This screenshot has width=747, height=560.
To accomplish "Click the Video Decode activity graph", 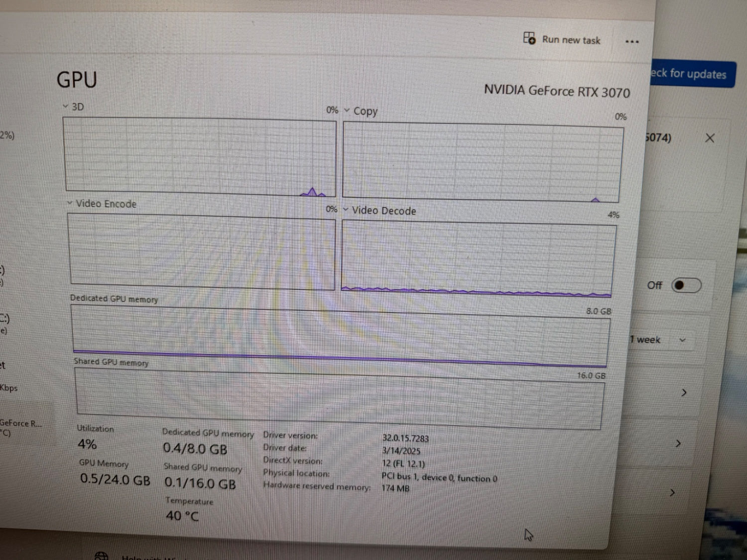I will [x=479, y=258].
